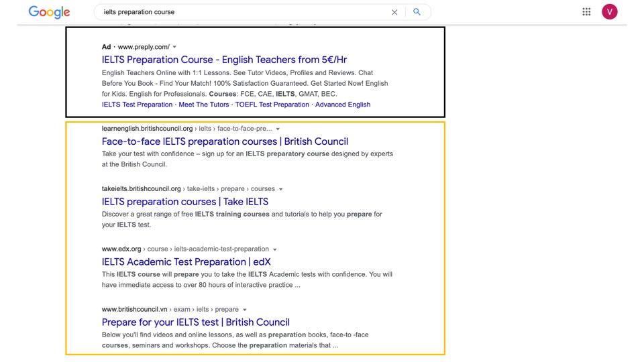
Task: Open the TOEFL Test Preparation sitelink
Action: (272, 105)
